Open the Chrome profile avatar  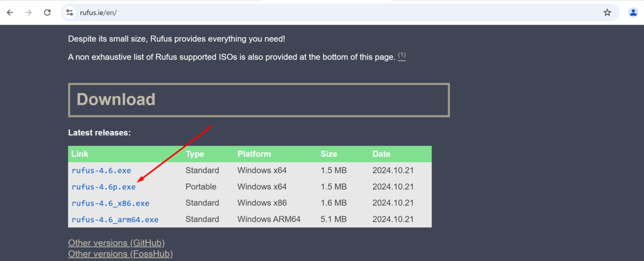tap(633, 12)
